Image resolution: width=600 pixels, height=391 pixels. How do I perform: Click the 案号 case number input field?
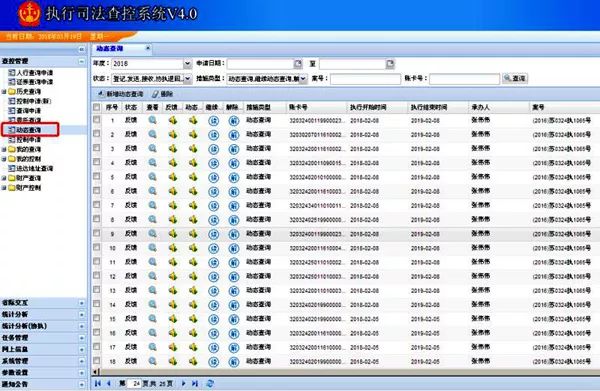point(365,79)
